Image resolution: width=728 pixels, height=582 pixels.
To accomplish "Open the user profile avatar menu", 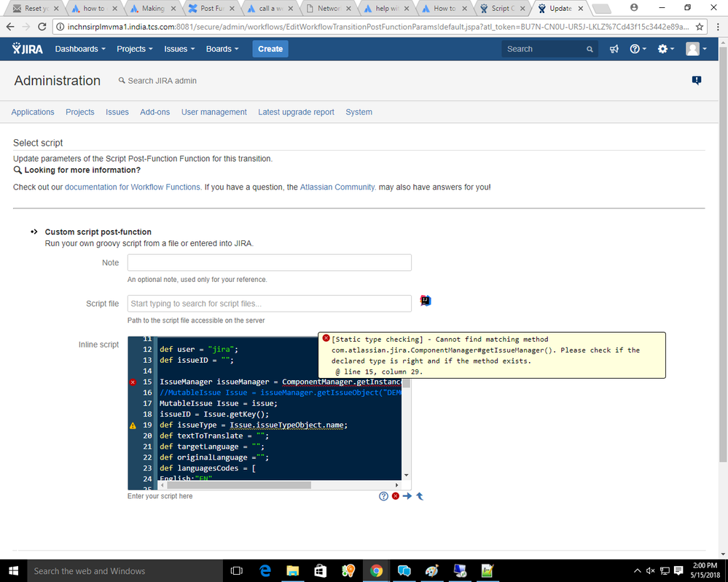I will pos(697,49).
